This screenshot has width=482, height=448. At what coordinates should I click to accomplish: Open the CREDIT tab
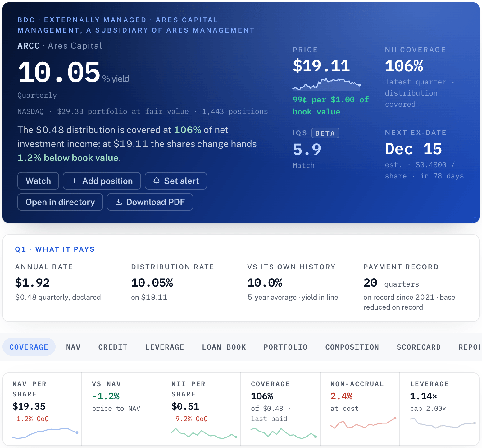(113, 347)
